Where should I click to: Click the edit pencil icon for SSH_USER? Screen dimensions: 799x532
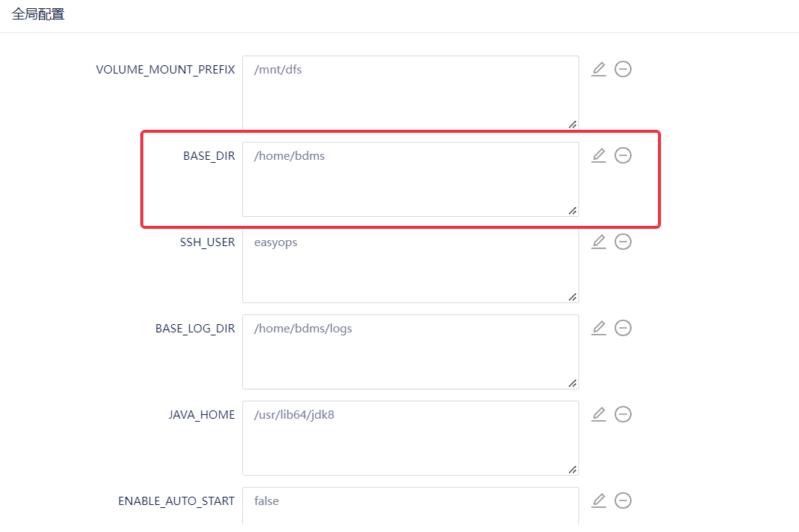[x=599, y=242]
